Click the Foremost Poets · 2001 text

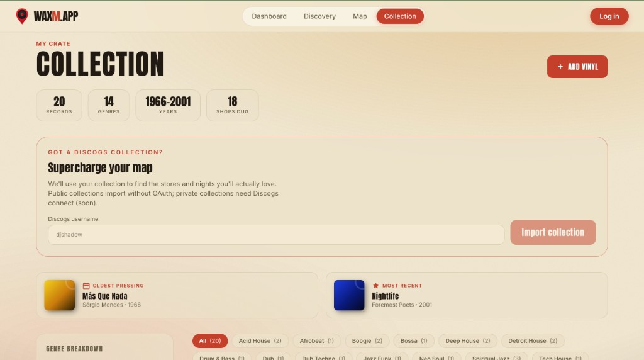point(402,305)
